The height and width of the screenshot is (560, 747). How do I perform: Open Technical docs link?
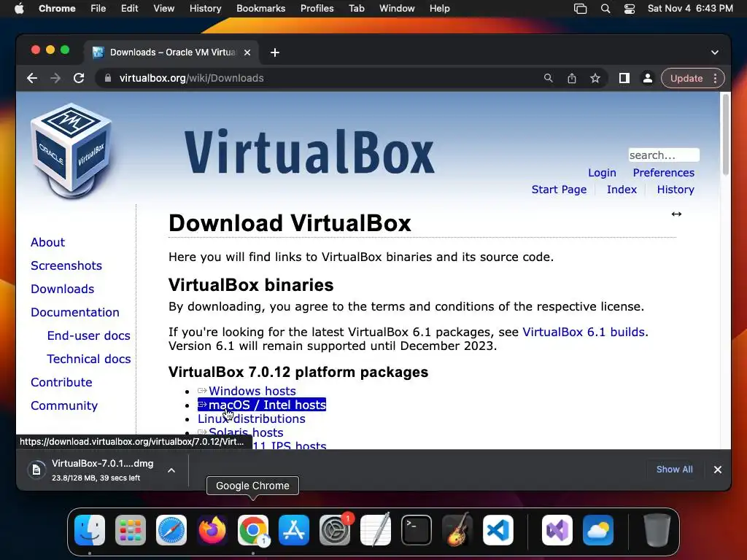[88, 359]
